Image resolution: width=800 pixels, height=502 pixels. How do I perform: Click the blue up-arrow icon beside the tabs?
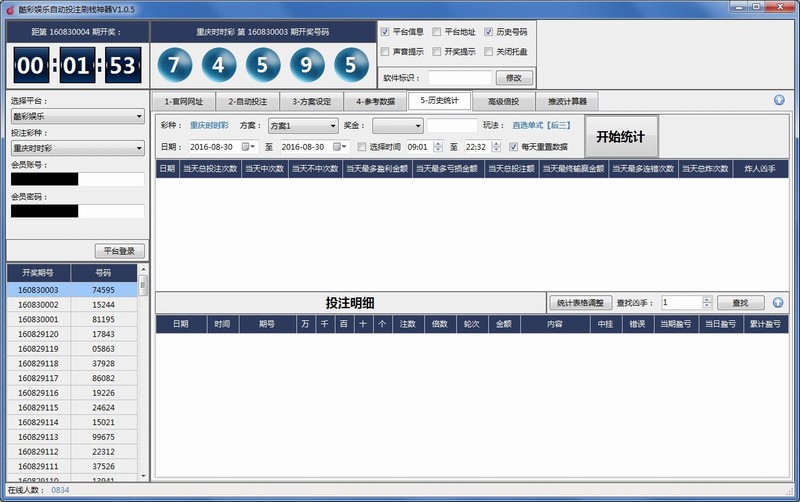pos(778,100)
